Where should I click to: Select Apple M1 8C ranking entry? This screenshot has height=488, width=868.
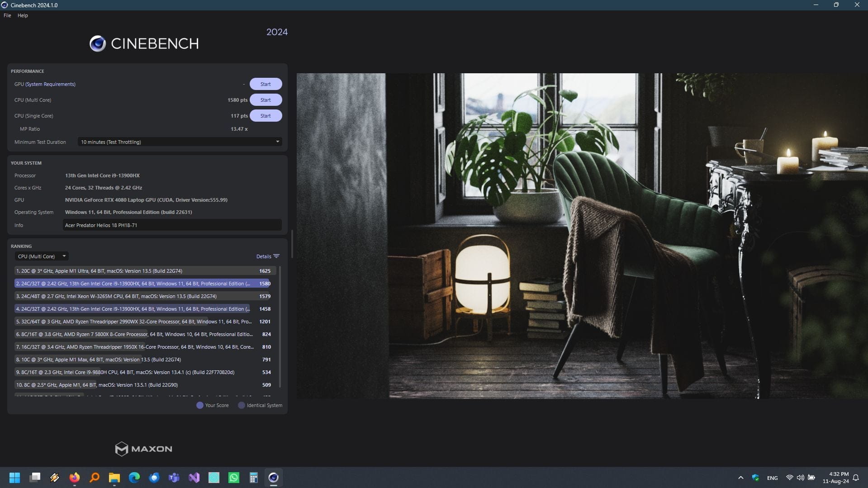click(143, 385)
